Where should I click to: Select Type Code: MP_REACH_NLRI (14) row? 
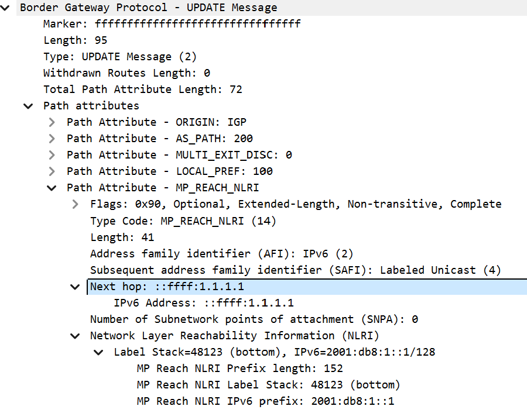[x=183, y=221]
